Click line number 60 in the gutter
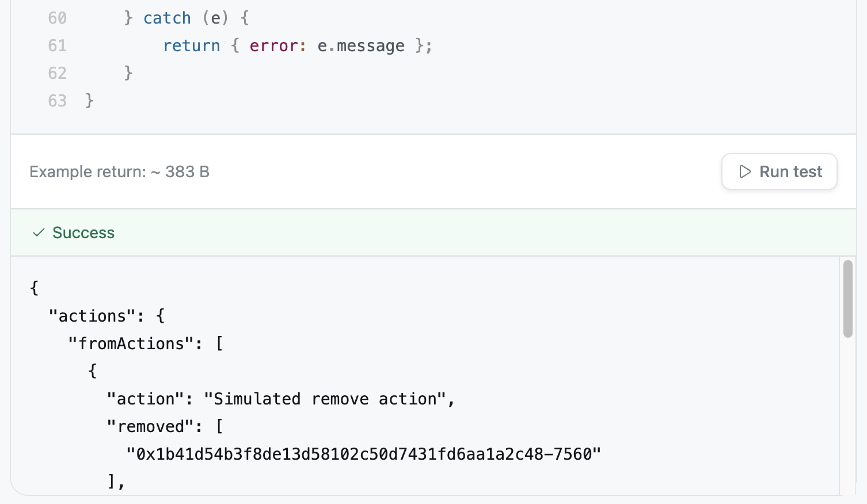867x504 pixels. [x=58, y=18]
